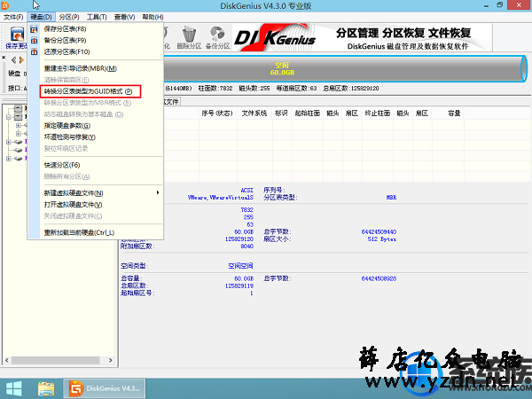Click the DiskGenius taskbar button
This screenshot has height=399, width=532.
click(104, 389)
